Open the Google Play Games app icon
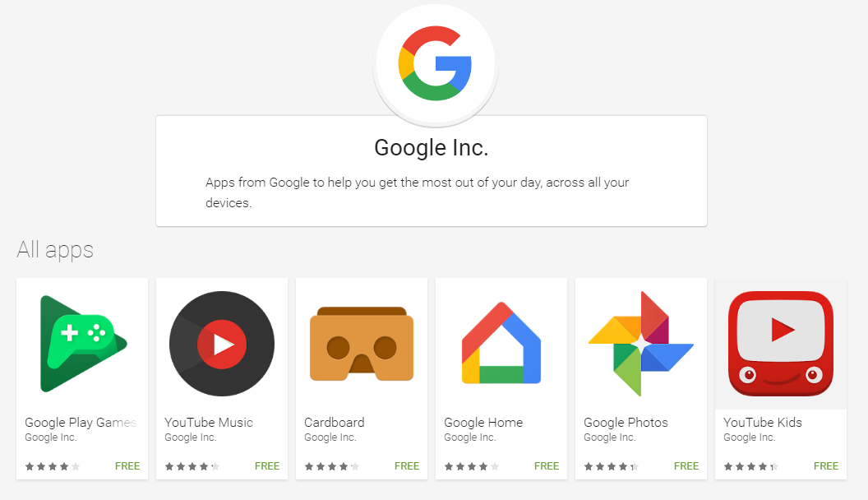Screen dimensions: 868x500 coord(82,344)
